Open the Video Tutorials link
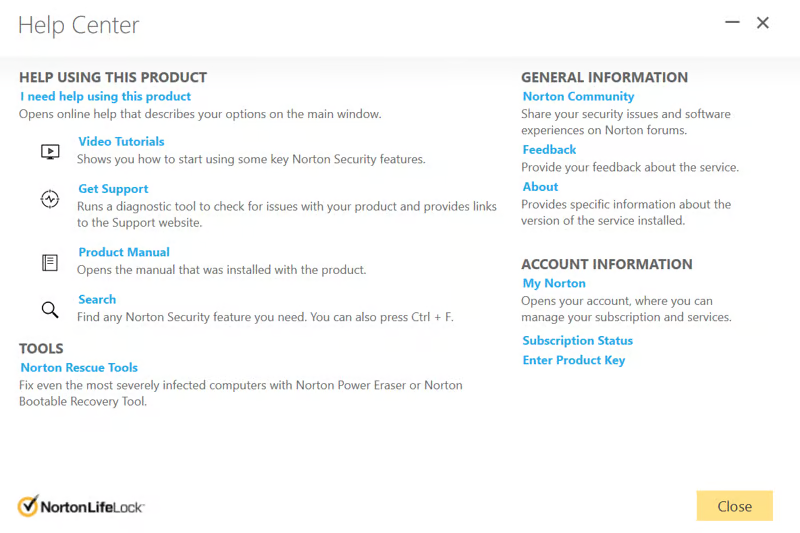Viewport: 800px width, 533px height. (x=121, y=141)
